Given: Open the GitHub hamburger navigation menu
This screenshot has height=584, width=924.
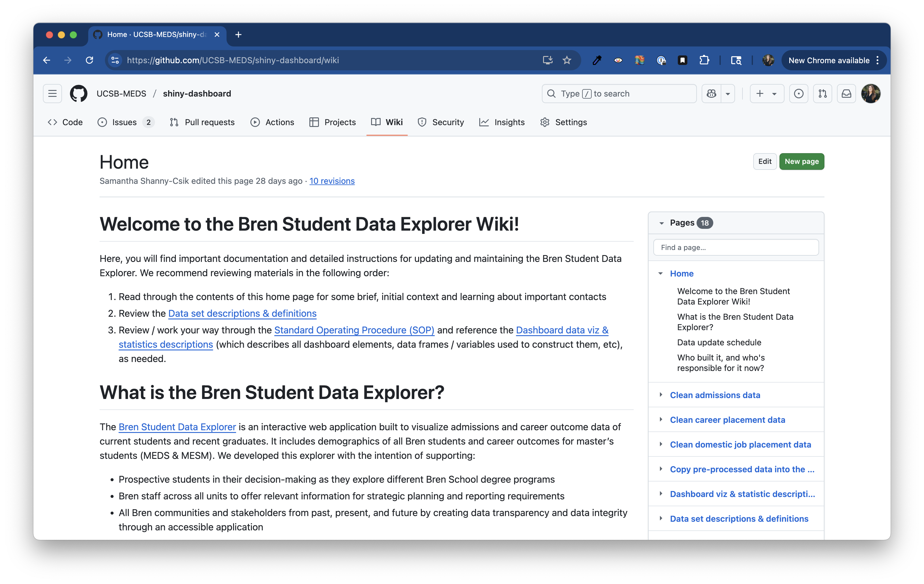Looking at the screenshot, I should click(52, 94).
